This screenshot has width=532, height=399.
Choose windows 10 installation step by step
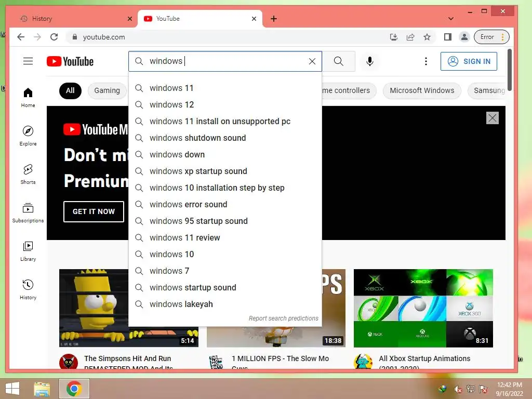225,188
